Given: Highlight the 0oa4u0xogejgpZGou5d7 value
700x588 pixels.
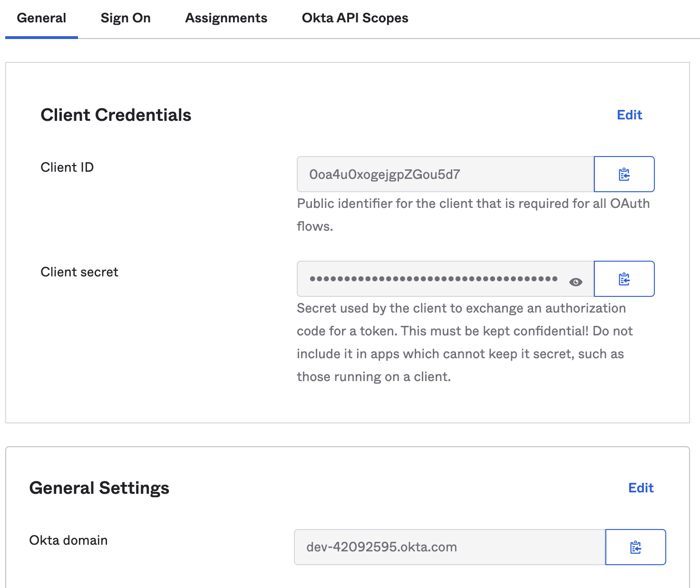Looking at the screenshot, I should [385, 174].
